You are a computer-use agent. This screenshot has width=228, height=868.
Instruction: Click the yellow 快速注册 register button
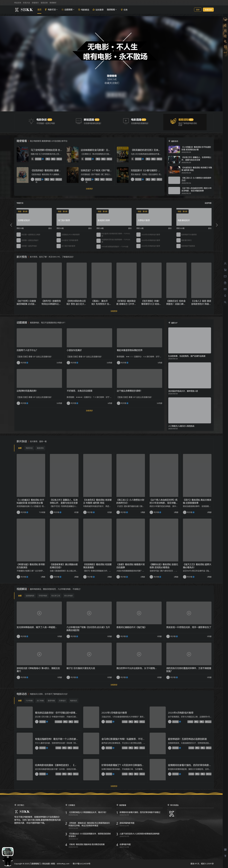pyautogui.click(x=208, y=10)
